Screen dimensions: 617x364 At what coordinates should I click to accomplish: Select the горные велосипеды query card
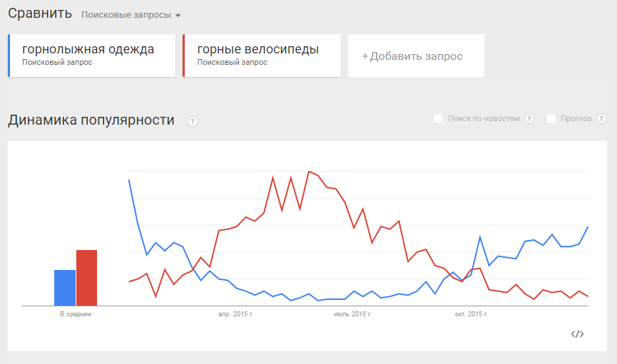tap(262, 55)
